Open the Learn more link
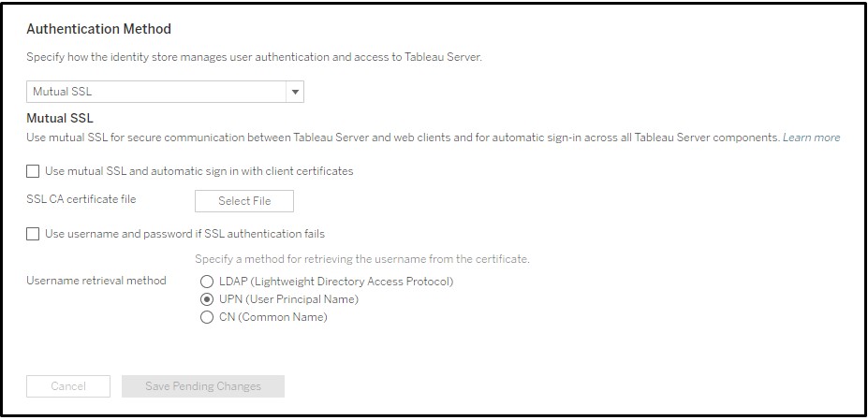Screen dimensions: 868x420 (x=811, y=138)
